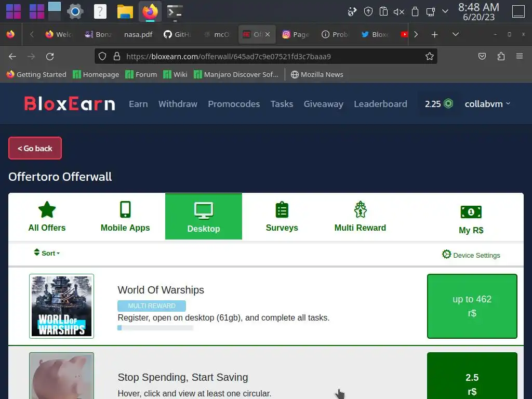Open the Extensions puzzle icon
This screenshot has width=532, height=399.
pyautogui.click(x=501, y=56)
